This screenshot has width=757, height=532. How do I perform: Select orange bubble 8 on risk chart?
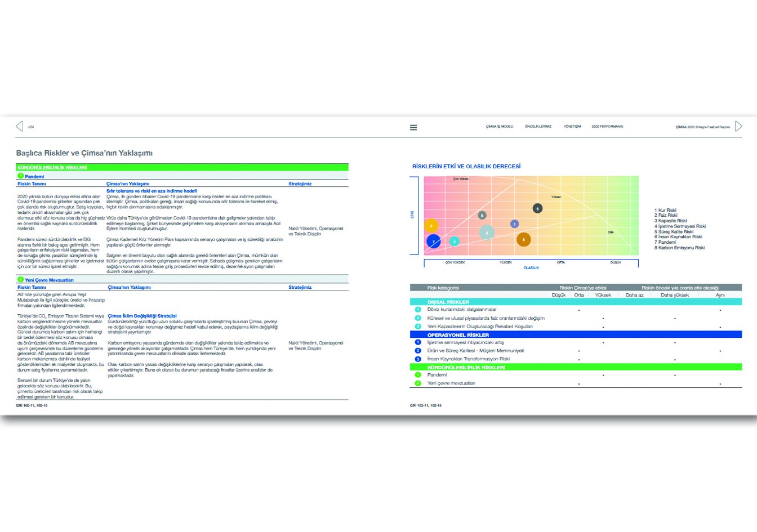[x=523, y=239]
